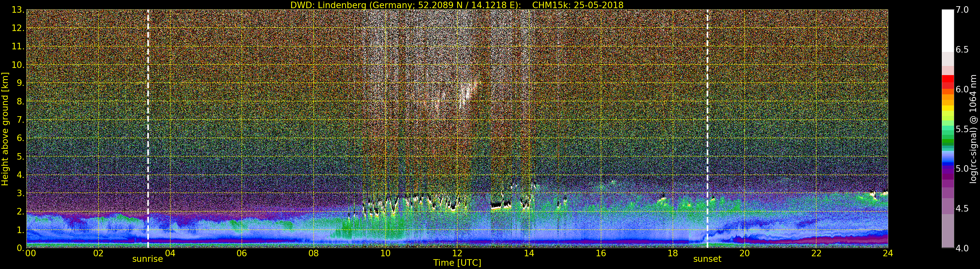Click the time axis tick label 02

pos(98,253)
